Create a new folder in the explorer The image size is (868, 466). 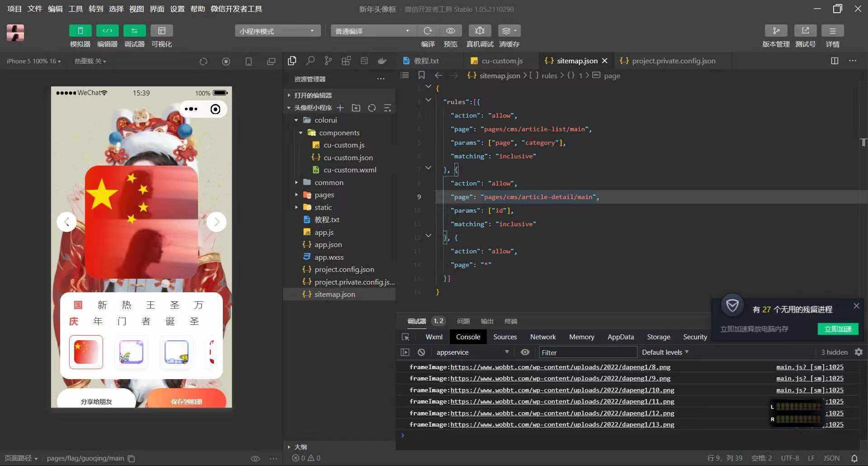point(356,108)
